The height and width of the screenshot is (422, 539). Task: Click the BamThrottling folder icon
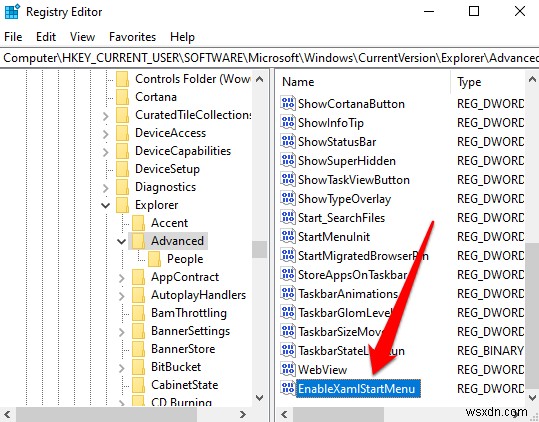[x=138, y=313]
